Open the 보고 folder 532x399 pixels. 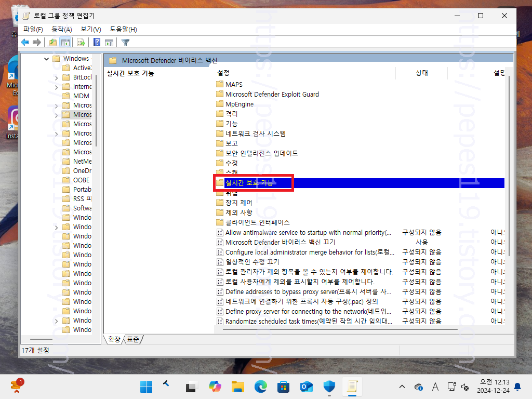click(227, 143)
